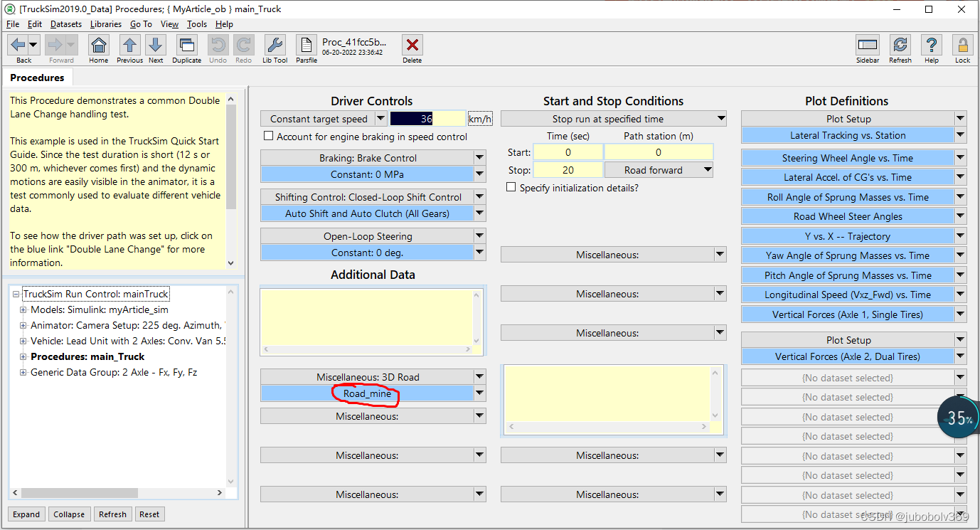Screen dimensions: 980x530
Task: Open Constant target speed dropdown arrow
Action: point(380,119)
